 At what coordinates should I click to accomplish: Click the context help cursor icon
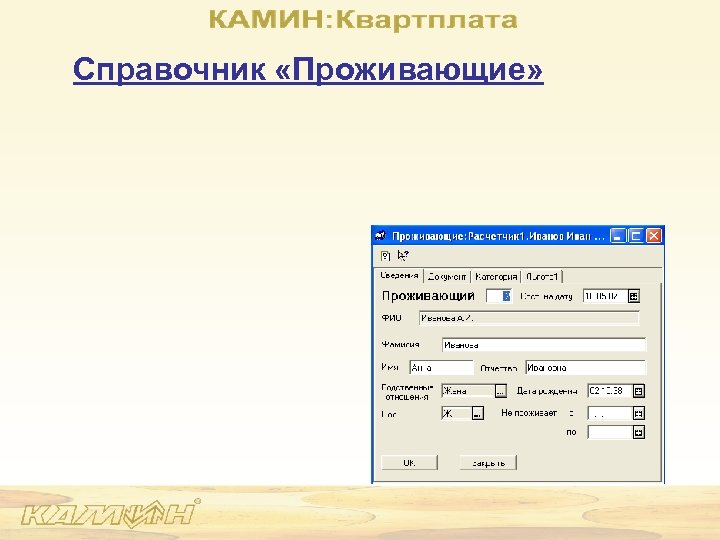click(403, 256)
